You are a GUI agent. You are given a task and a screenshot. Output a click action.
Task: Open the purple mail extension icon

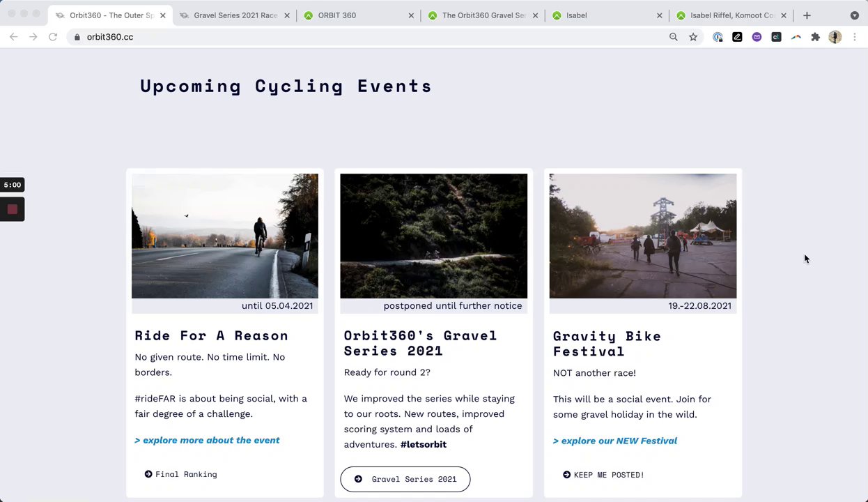(757, 37)
